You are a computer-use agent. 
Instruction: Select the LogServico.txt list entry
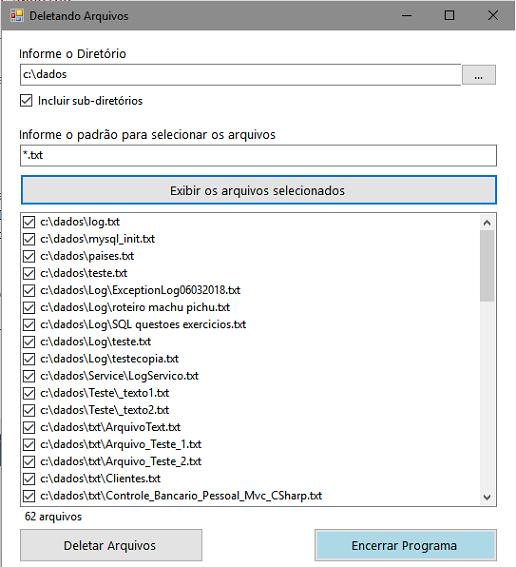(119, 376)
